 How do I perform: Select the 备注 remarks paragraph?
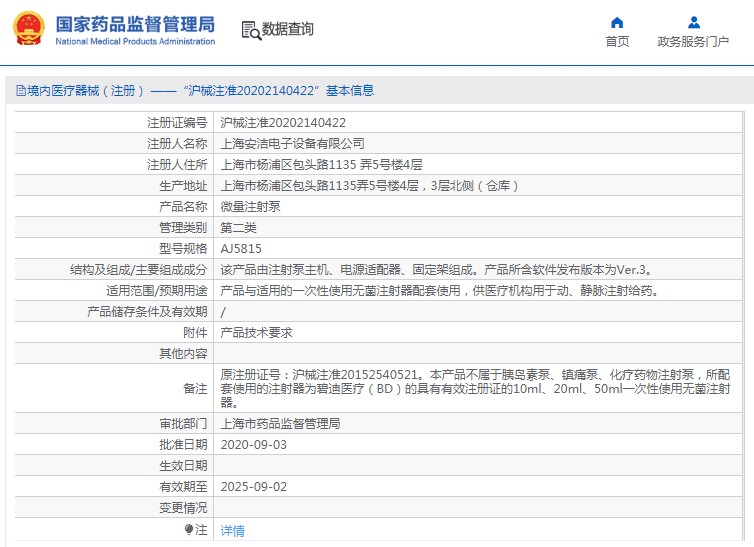click(x=475, y=388)
